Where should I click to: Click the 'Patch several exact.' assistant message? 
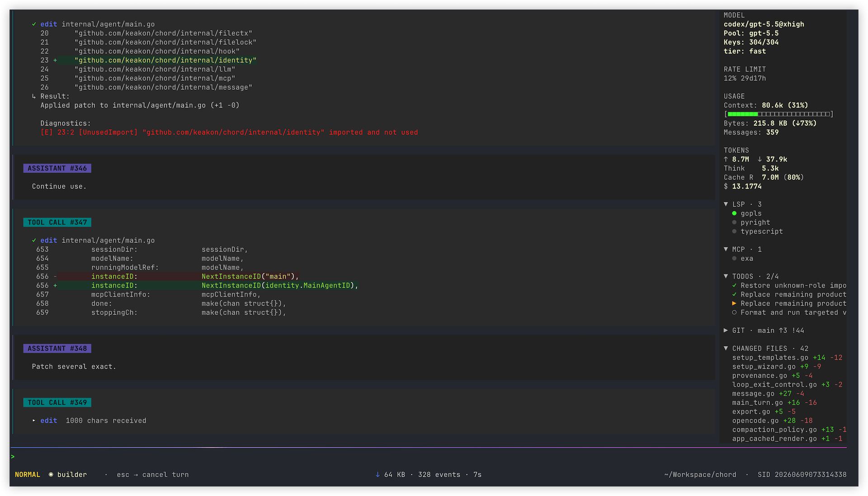coord(74,366)
